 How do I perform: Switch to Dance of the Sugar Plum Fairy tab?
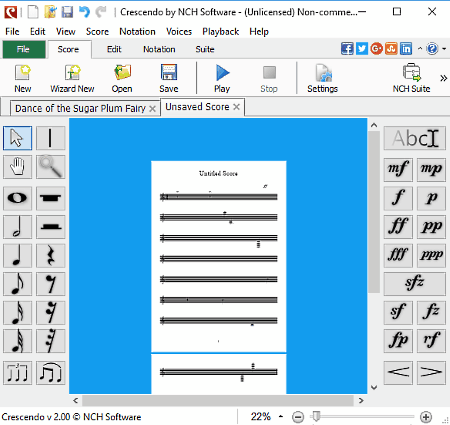click(80, 108)
